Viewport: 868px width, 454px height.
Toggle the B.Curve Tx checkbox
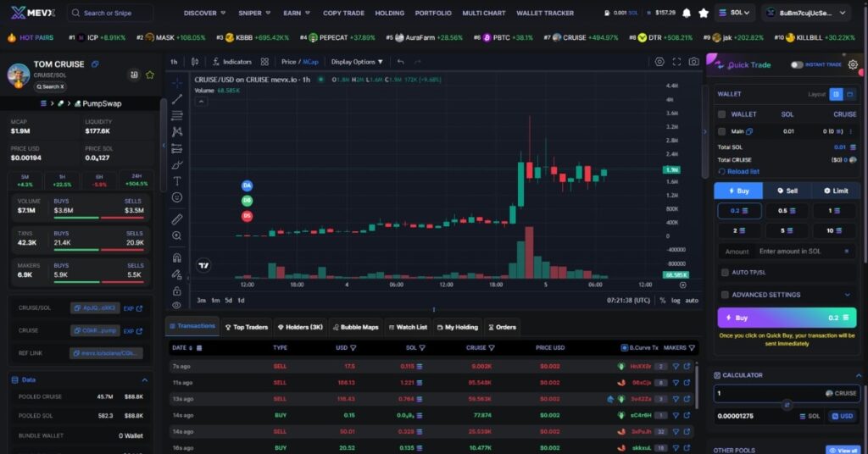pos(624,348)
